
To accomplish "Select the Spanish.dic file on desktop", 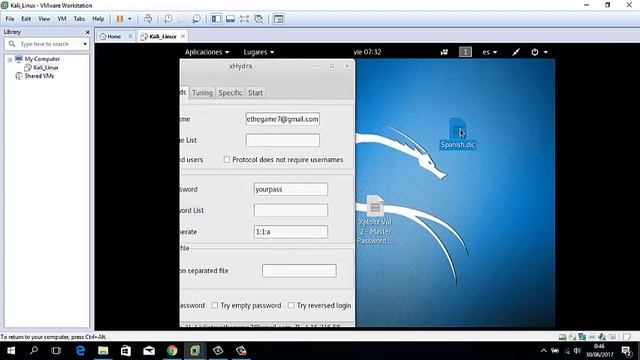I will [458, 133].
